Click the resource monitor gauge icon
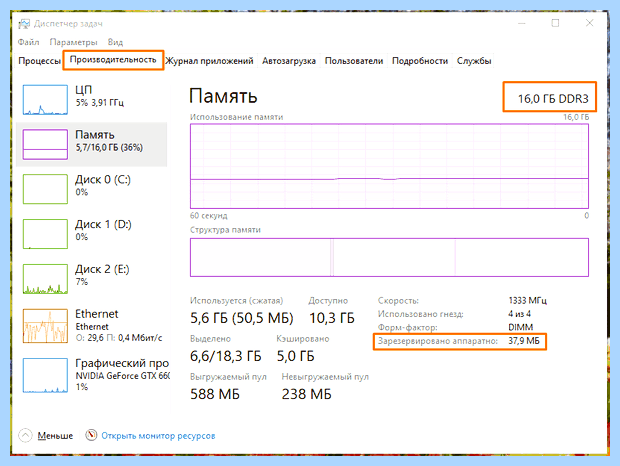Screen dimensions: 620x466 coord(91,435)
